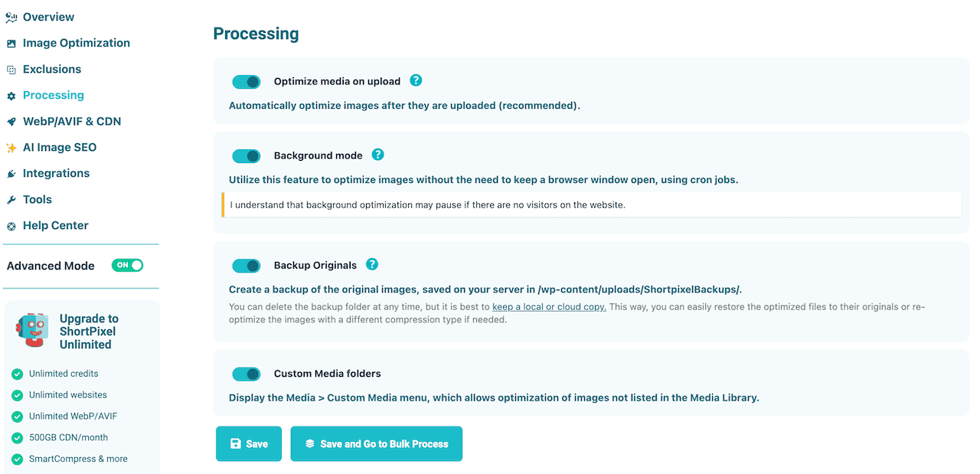Viewport: 980px width, 474px height.
Task: Open the Optimize media on upload help icon
Action: pos(416,80)
